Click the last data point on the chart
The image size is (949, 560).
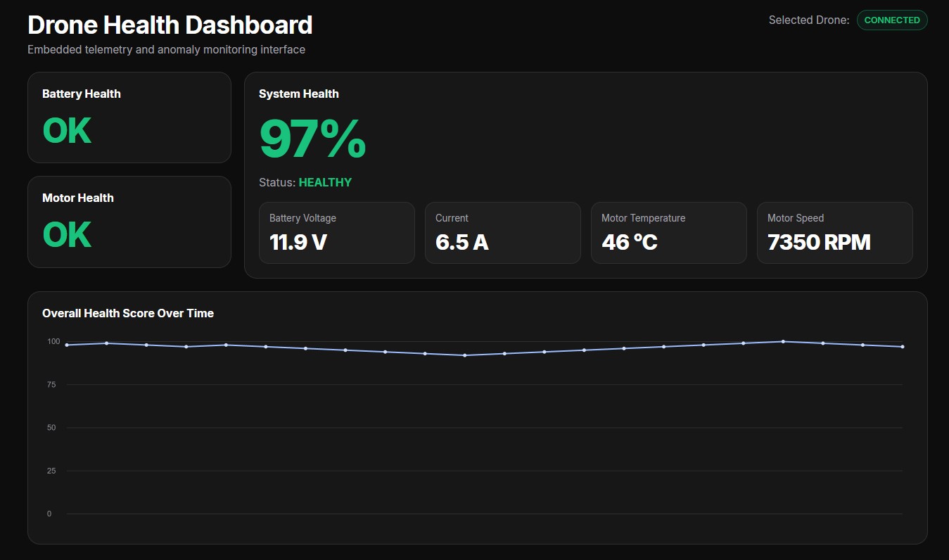pyautogui.click(x=903, y=347)
